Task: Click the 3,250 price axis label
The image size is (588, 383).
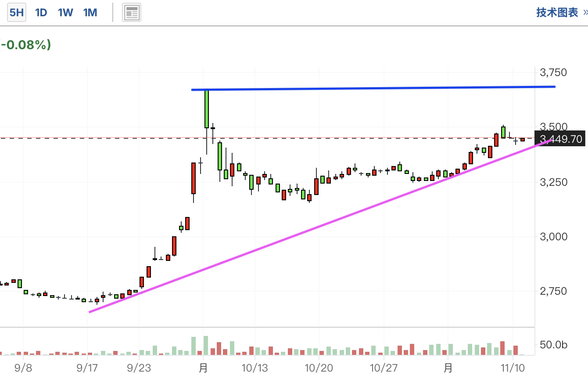Action: tap(553, 182)
